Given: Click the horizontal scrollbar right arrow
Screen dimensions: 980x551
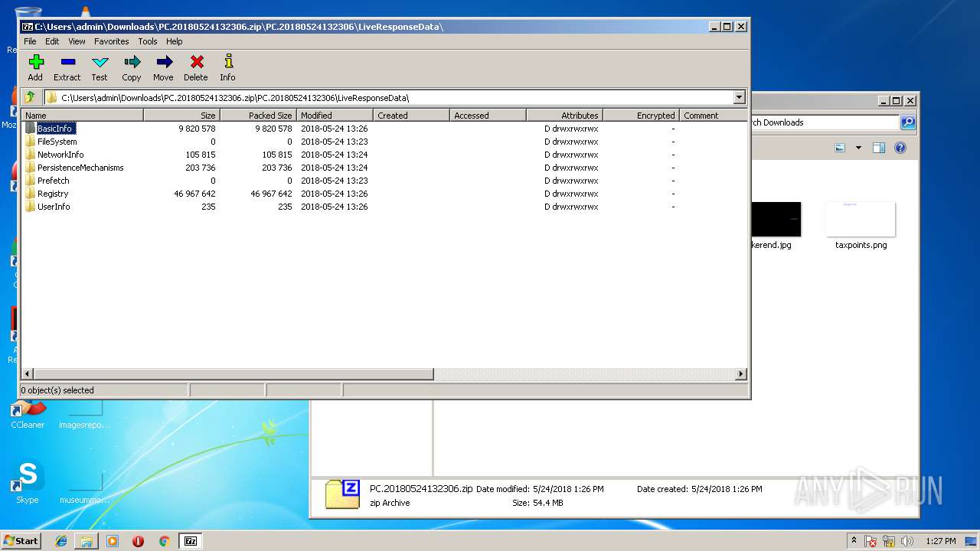Looking at the screenshot, I should pyautogui.click(x=740, y=374).
